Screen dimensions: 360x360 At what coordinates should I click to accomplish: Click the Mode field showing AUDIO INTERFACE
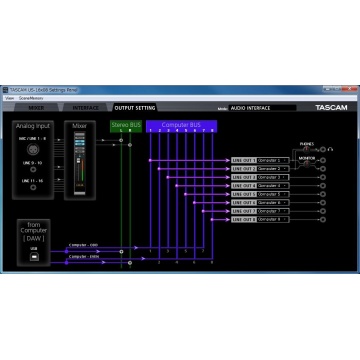[262, 108]
